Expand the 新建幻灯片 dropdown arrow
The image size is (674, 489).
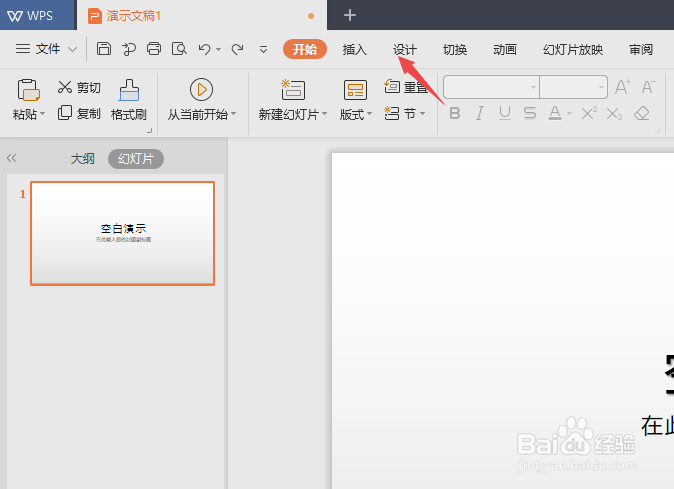(x=325, y=114)
